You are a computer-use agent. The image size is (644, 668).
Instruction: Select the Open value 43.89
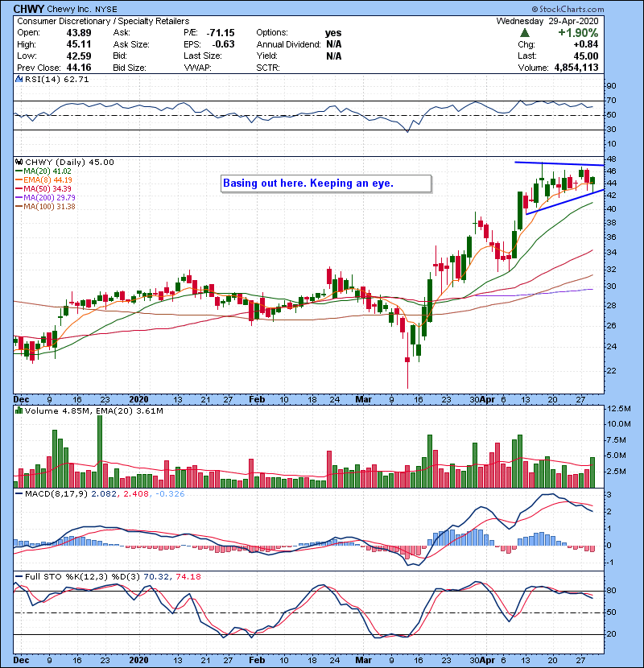79,33
